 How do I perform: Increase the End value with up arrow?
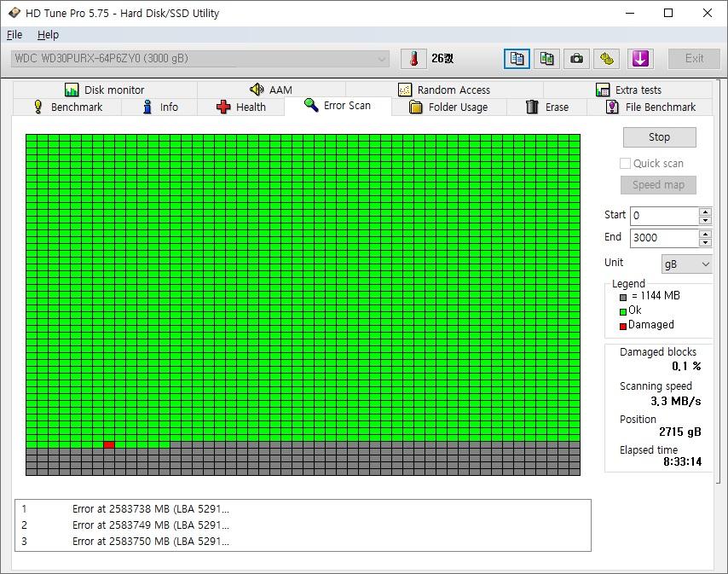click(705, 233)
